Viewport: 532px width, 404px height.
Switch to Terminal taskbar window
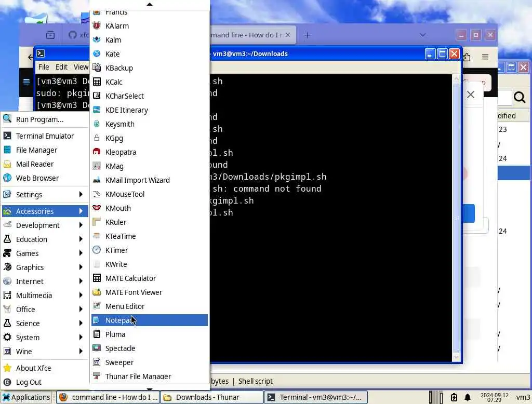point(316,397)
